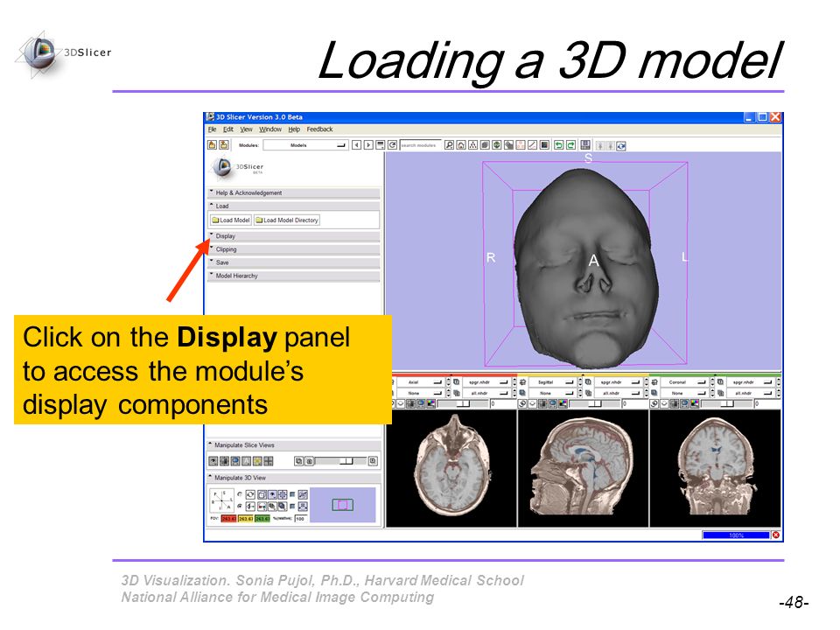Click the rock 3D view icon

pyautogui.click(x=304, y=507)
